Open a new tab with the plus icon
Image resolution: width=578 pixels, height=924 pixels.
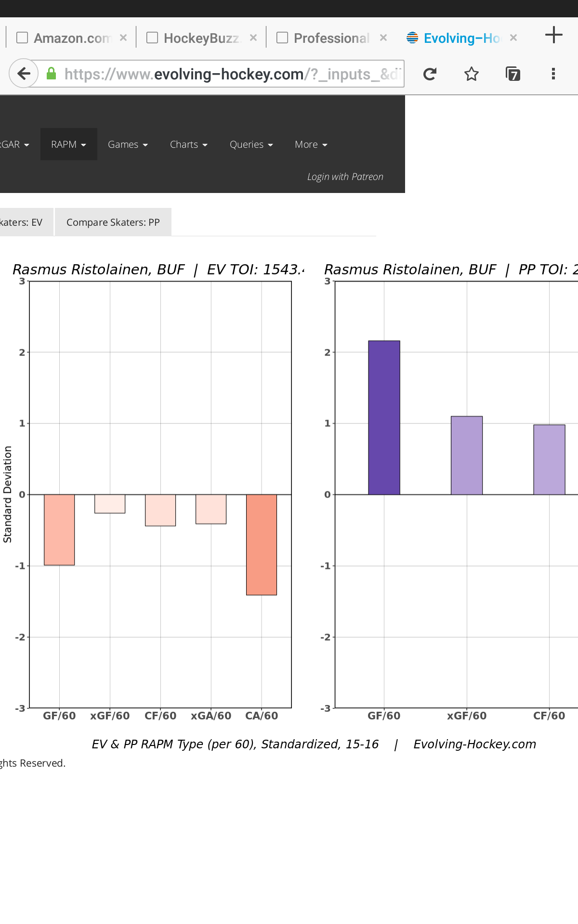[554, 35]
